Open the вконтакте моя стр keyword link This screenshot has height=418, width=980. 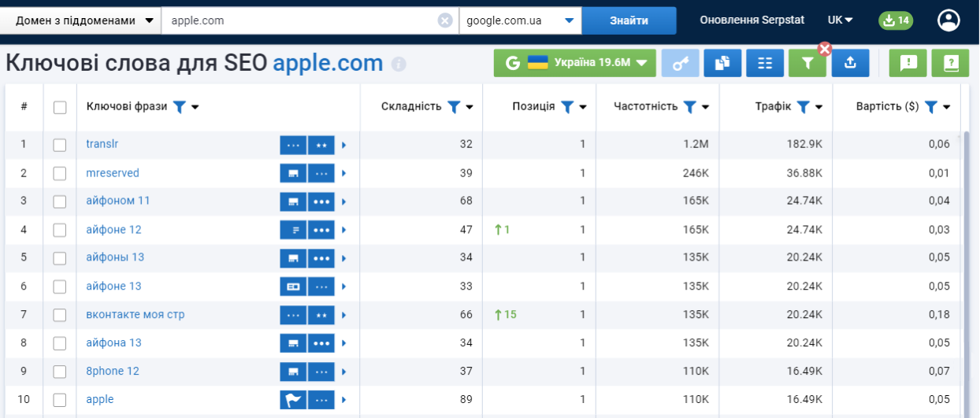135,315
